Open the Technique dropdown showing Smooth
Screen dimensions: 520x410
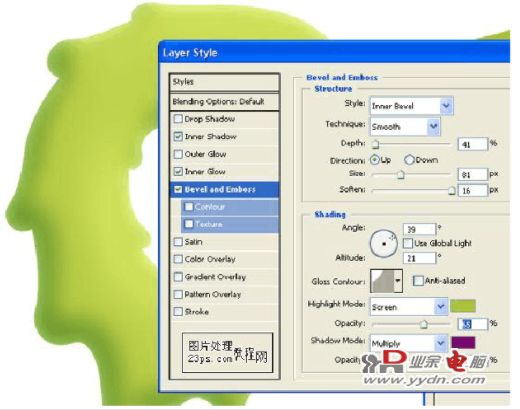click(405, 126)
